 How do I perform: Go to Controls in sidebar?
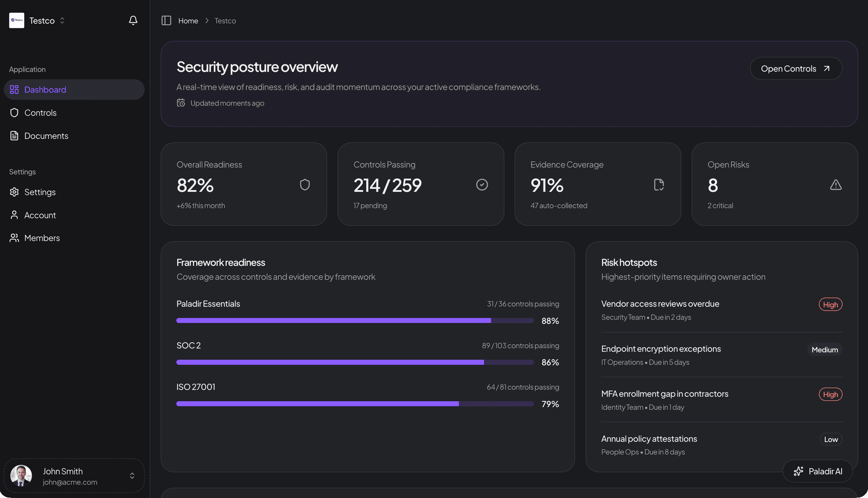(74, 112)
